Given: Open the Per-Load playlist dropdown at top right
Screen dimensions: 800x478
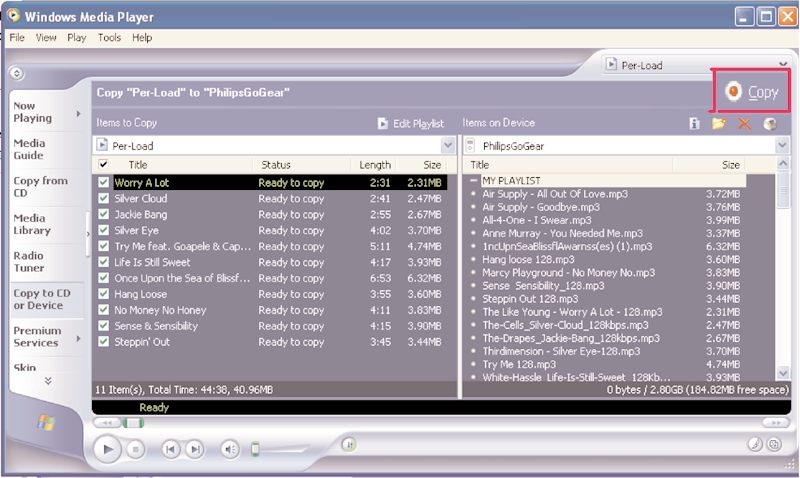Looking at the screenshot, I should click(x=783, y=64).
